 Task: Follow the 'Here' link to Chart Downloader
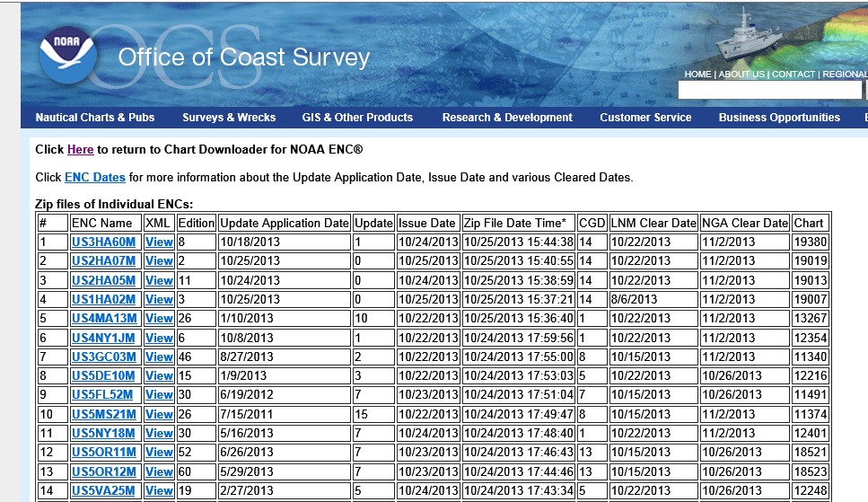pyautogui.click(x=80, y=150)
